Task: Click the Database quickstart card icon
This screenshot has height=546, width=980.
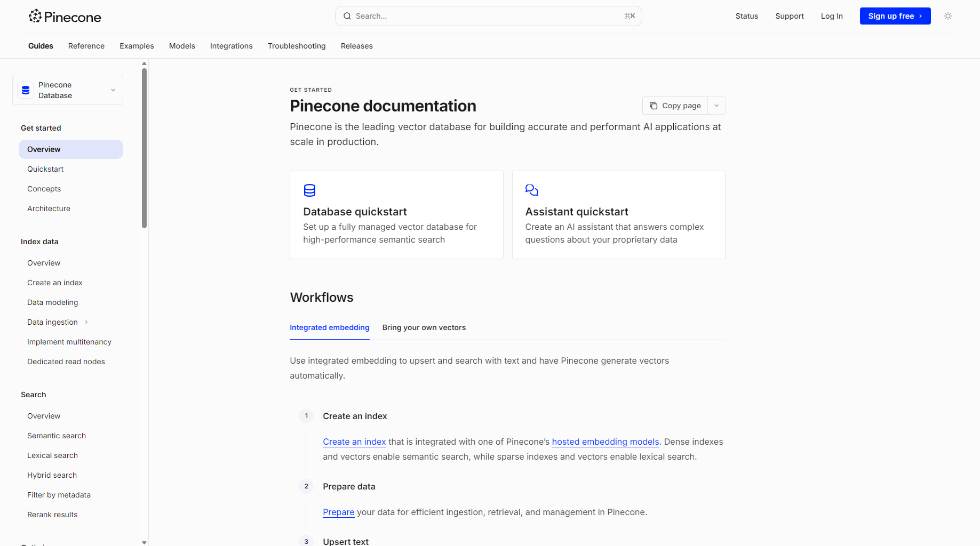Action: (309, 190)
